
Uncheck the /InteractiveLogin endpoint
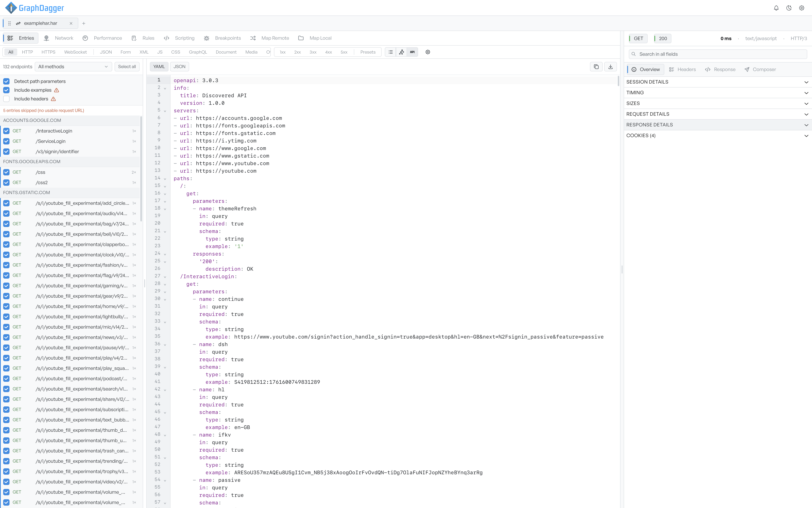[6, 131]
